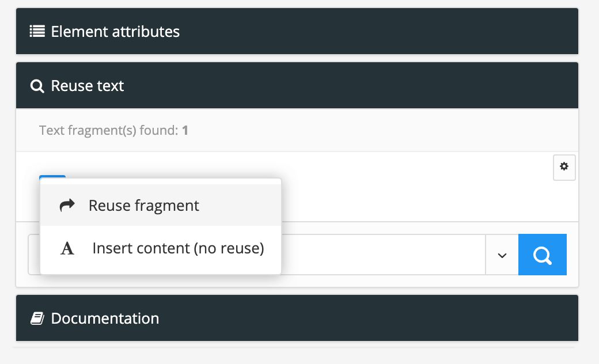
Task: Click the bold fragment count 1
Action: pos(186,130)
